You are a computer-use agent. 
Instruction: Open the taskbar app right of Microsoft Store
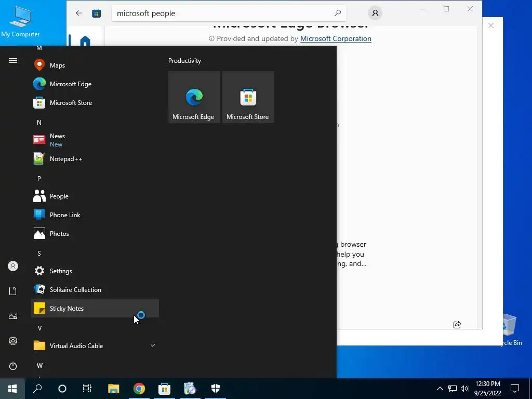click(x=190, y=389)
